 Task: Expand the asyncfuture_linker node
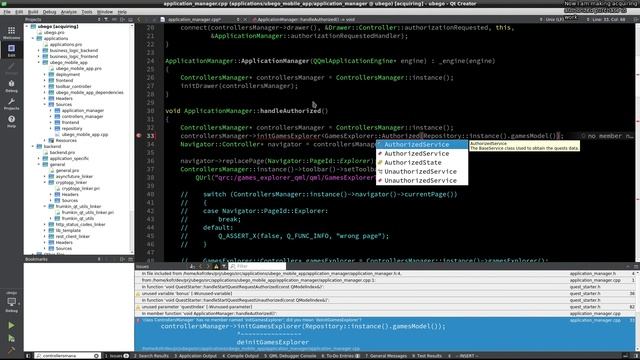coord(45,176)
